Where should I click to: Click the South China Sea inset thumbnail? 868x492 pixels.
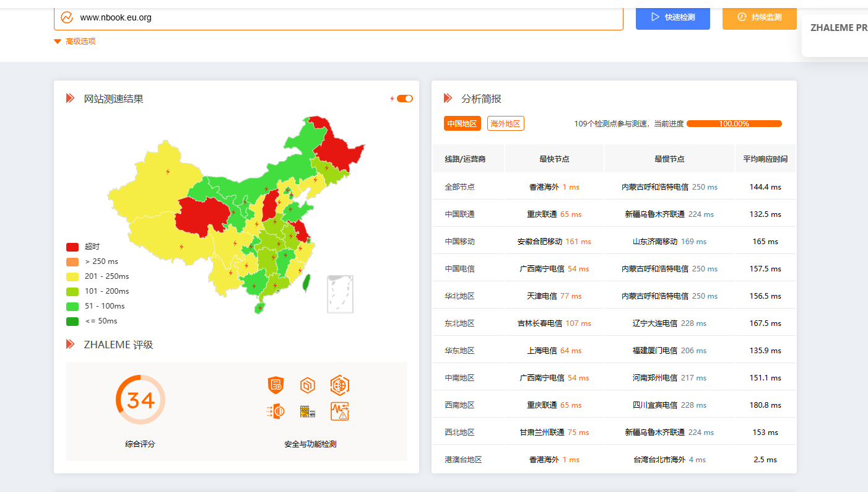340,294
